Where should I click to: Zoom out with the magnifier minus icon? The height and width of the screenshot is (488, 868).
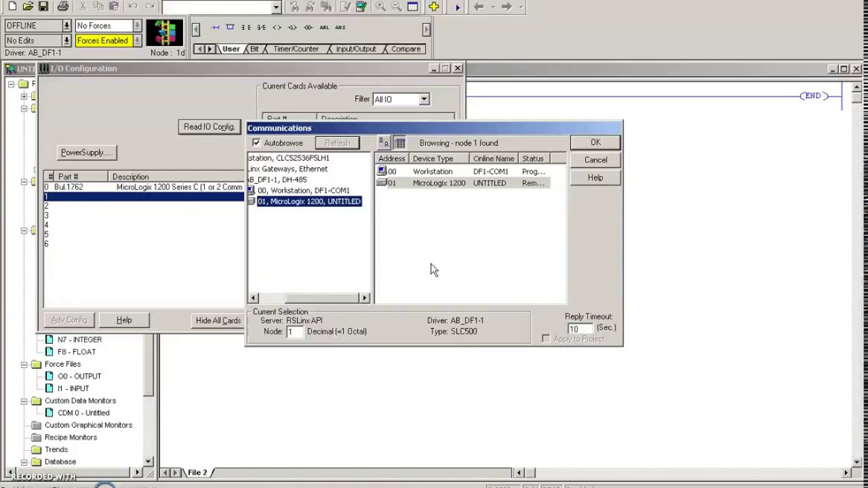tap(396, 7)
